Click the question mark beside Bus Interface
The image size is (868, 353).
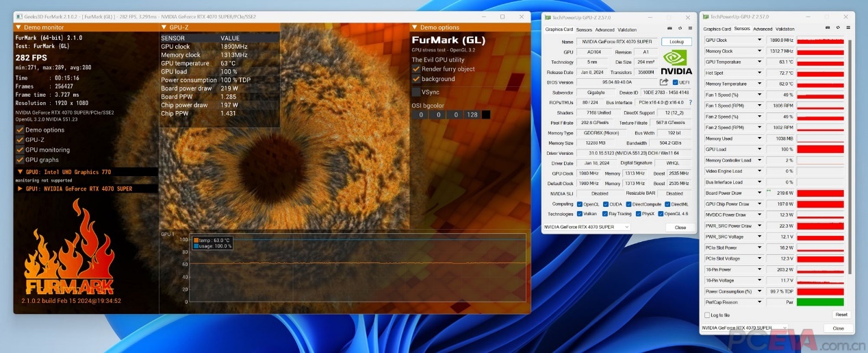click(x=689, y=102)
